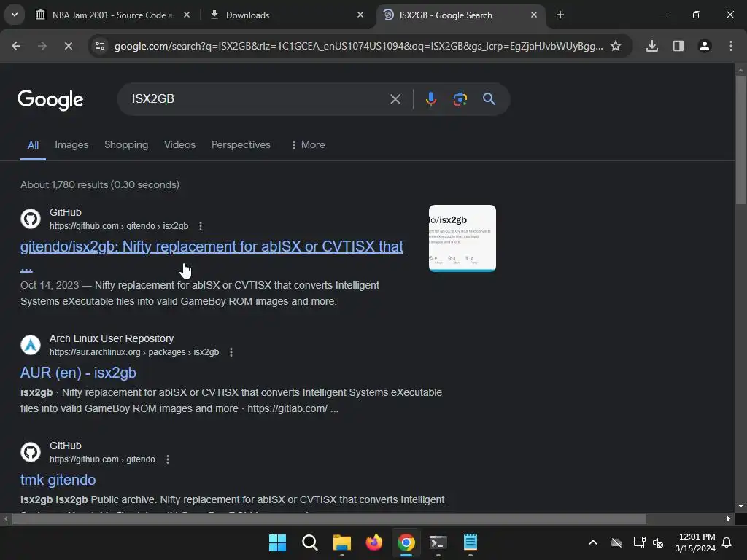Submit search with magnifier icon

489,99
